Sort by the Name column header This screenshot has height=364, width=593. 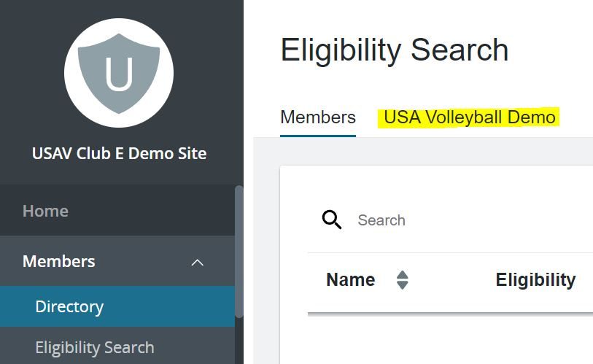351,280
